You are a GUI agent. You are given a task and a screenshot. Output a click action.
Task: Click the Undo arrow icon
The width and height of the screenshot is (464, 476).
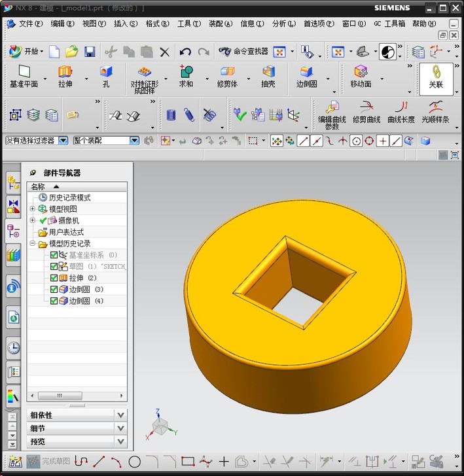click(185, 51)
